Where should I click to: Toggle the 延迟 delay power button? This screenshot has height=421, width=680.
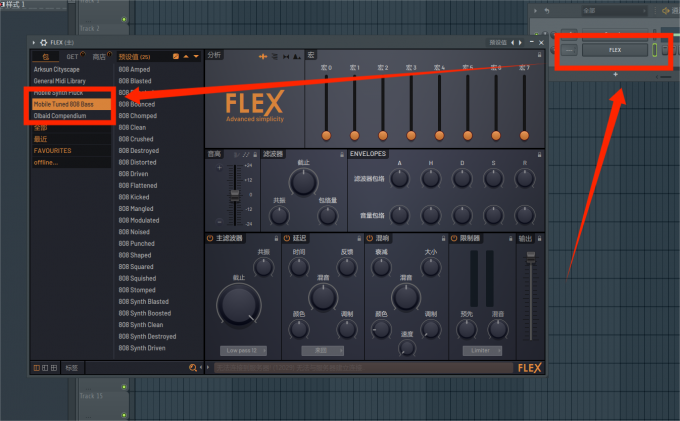287,238
